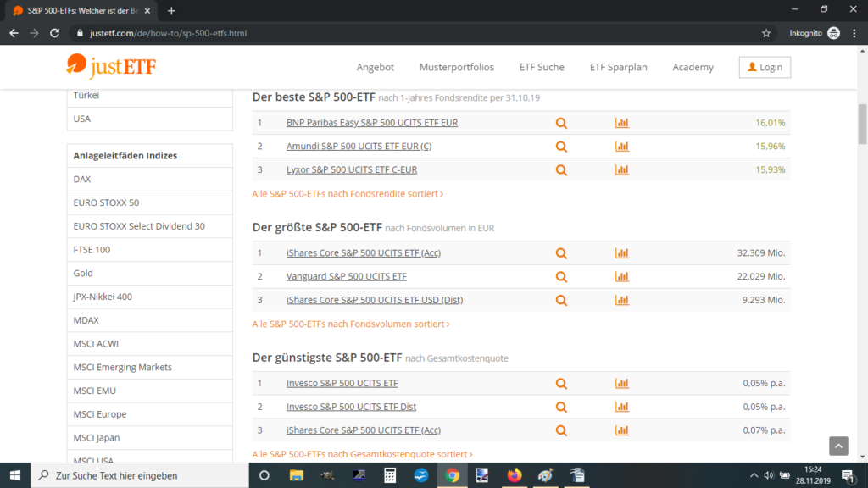The height and width of the screenshot is (488, 868).
Task: Open MSCI EMU sidebar entry
Action: (x=149, y=391)
